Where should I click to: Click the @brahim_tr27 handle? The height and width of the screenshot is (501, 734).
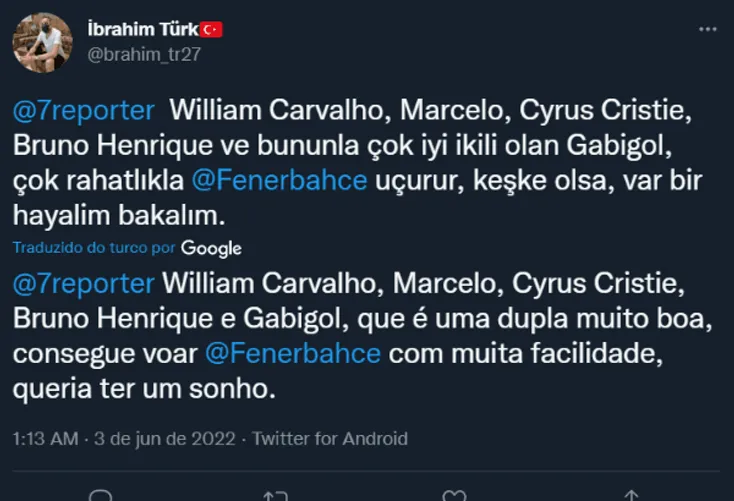pos(144,54)
